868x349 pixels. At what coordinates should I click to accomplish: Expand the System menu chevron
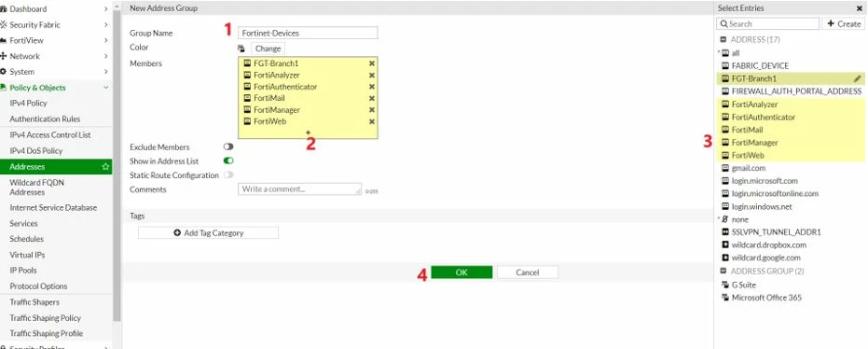click(105, 72)
